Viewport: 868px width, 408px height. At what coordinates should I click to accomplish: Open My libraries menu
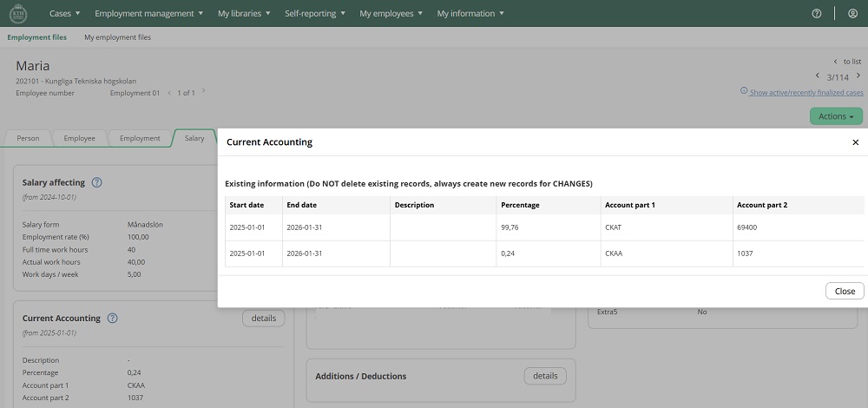point(244,14)
